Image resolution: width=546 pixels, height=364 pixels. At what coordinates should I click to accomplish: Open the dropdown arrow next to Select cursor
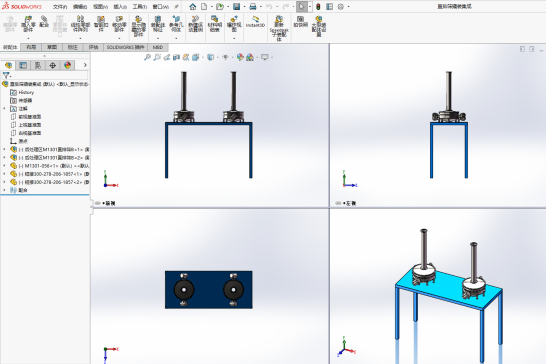310,6
